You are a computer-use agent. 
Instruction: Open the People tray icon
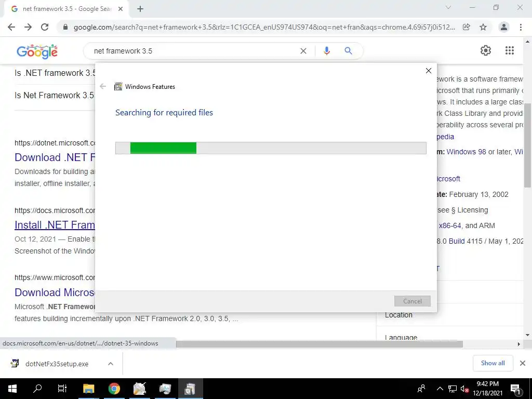(421, 389)
